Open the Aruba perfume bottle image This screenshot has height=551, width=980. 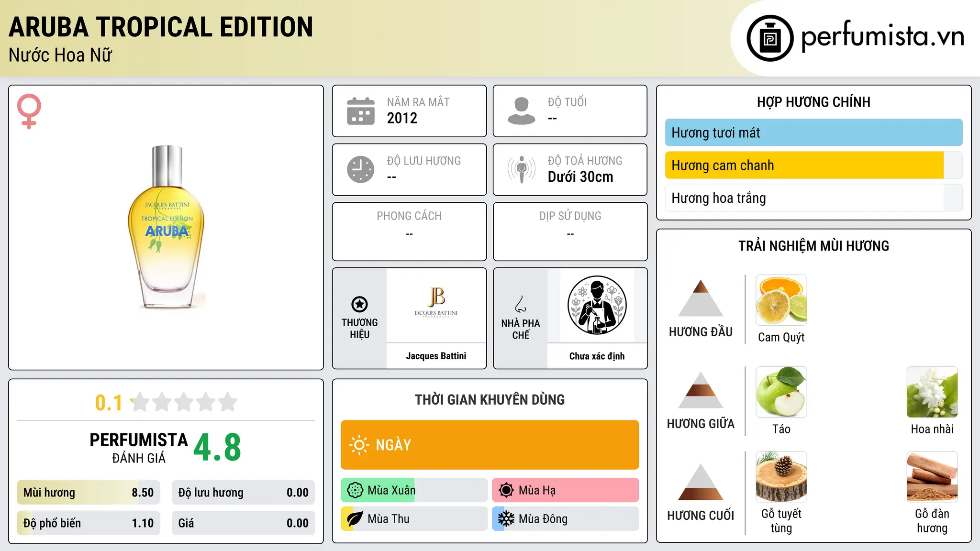pos(166,227)
